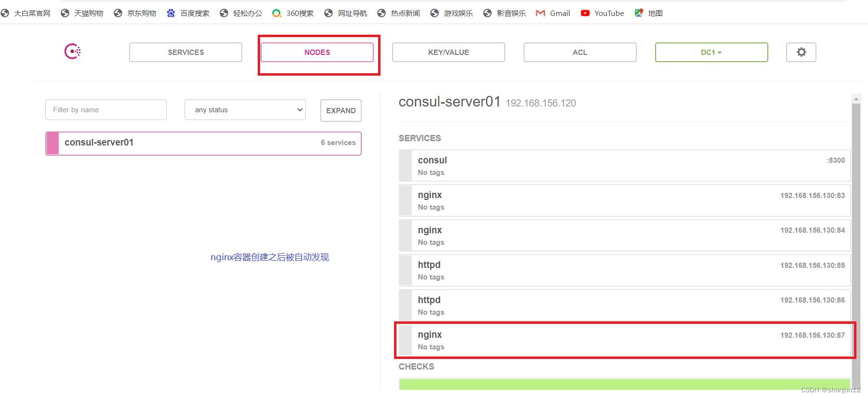Open the Gmail bookmark
Viewport: 868px width, 398px height.
[x=553, y=13]
